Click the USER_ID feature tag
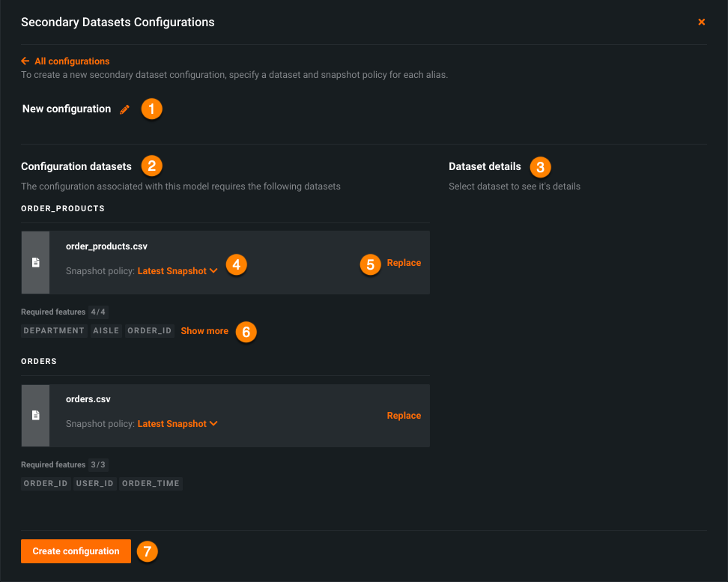Screen dimensions: 728x582 [95, 484]
